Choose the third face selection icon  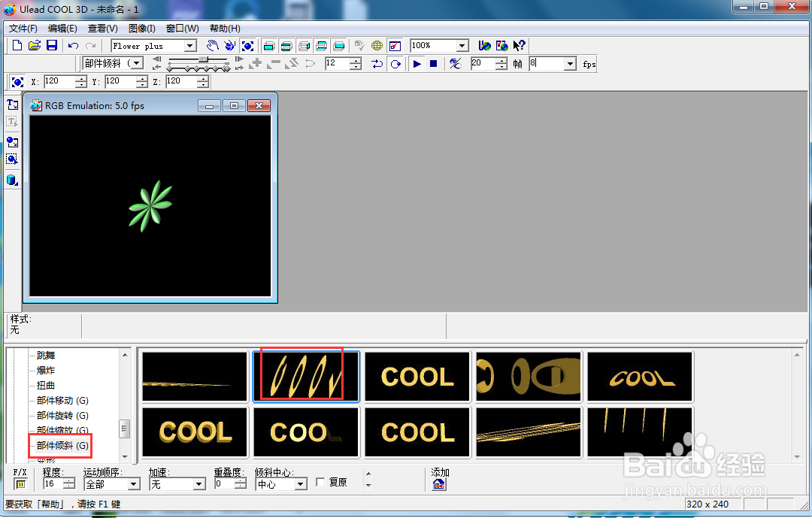304,46
